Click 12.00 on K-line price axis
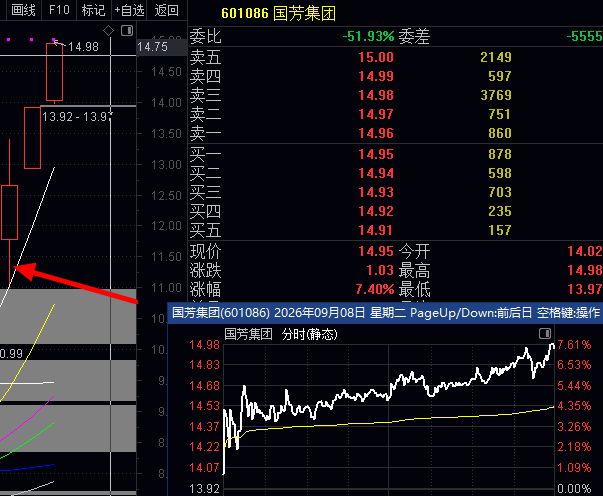This screenshot has height=496, width=603. point(166,226)
